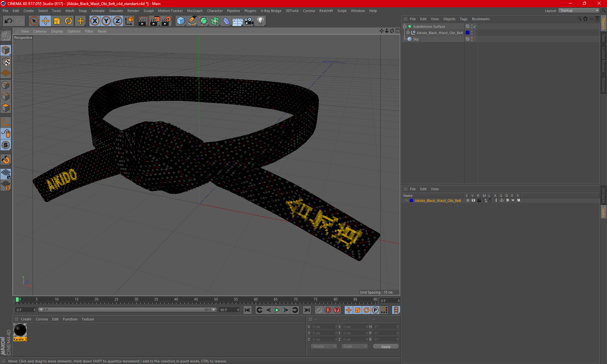Toggle layer solo dot

point(468,200)
